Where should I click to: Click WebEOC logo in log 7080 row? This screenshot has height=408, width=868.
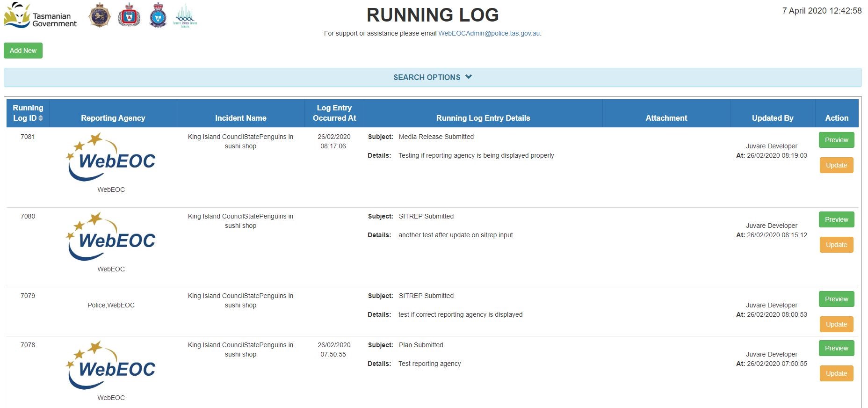[111, 237]
